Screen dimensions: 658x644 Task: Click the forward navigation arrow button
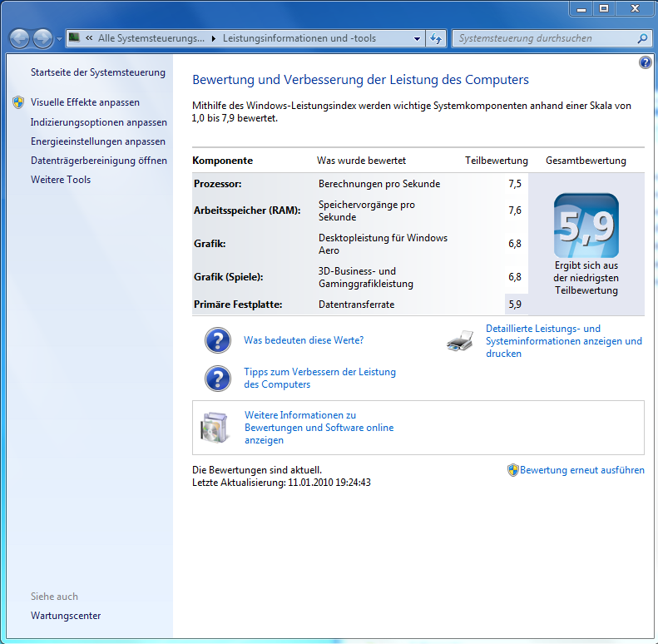point(42,38)
